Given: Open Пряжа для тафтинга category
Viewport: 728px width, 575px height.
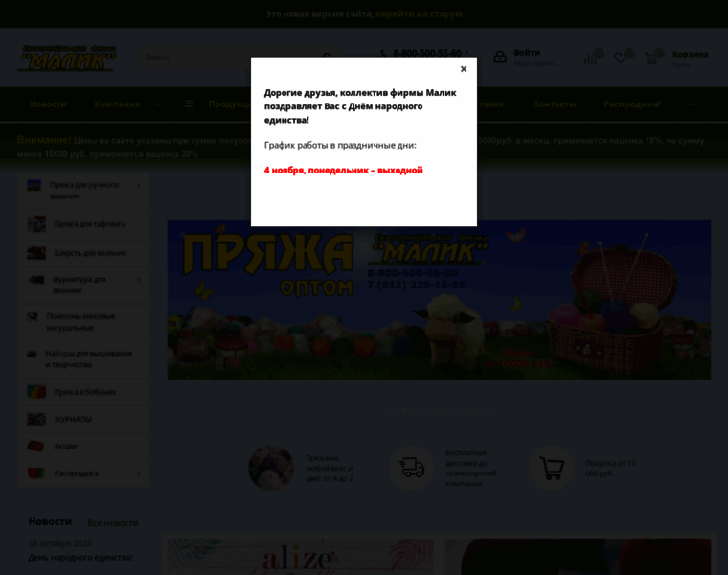Looking at the screenshot, I should point(90,224).
